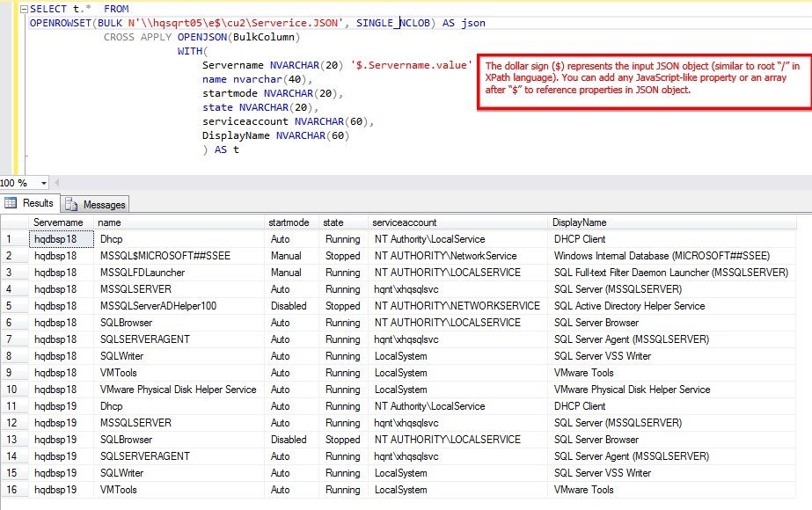Click the Serverice.JSON file path string
The image size is (812, 510).
tap(236, 23)
